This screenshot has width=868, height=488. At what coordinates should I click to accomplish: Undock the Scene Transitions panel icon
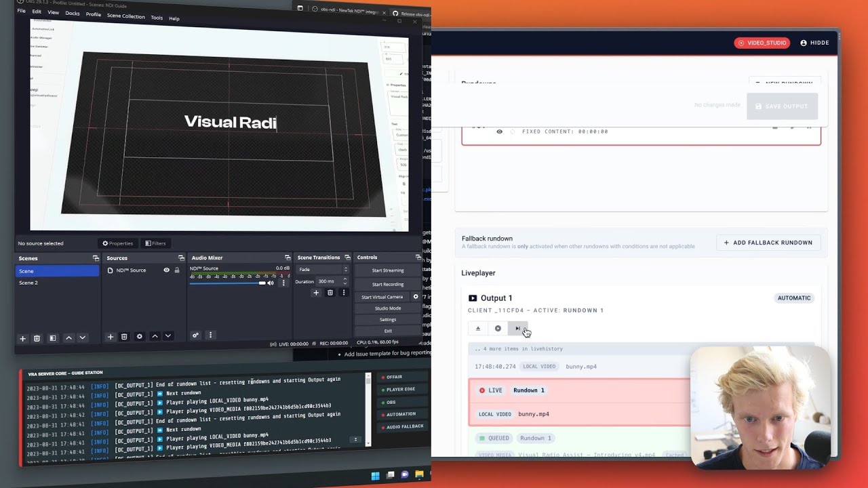coord(347,258)
